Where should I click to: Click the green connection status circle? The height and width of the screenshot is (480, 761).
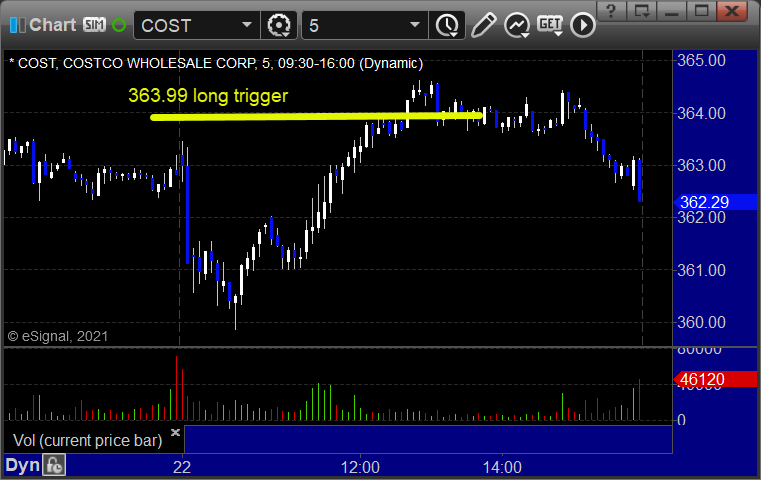coord(119,25)
